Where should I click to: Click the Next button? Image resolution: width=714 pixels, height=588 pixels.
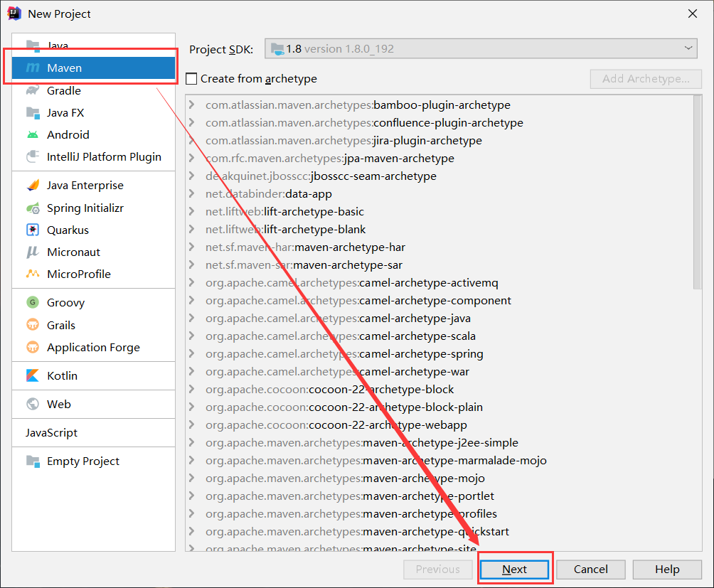pos(515,570)
